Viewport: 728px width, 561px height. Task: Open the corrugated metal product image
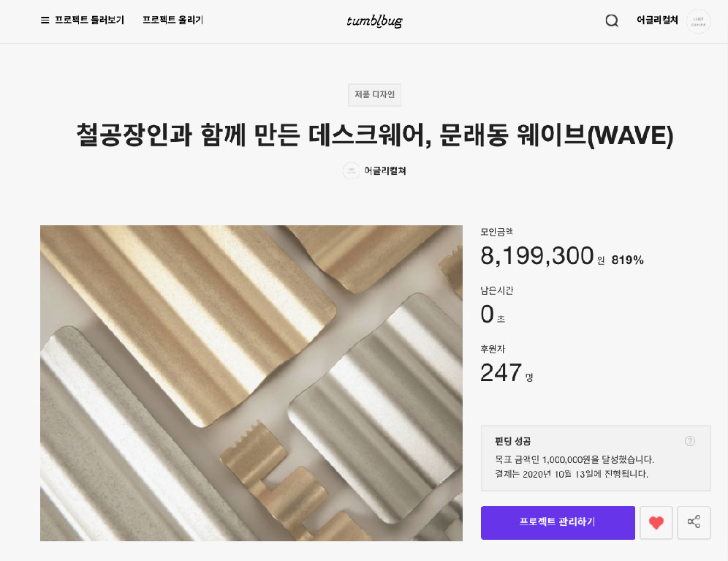[x=251, y=383]
